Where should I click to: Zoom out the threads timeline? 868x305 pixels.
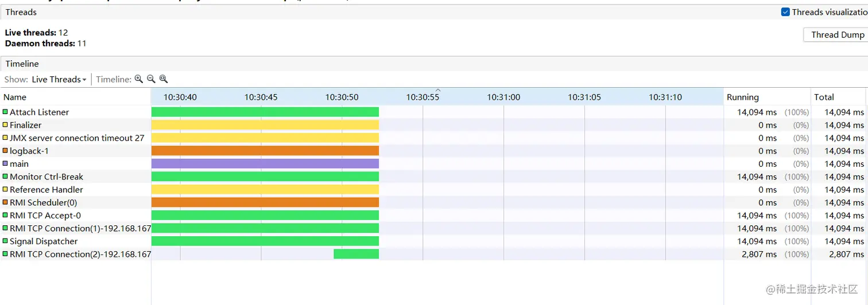151,79
